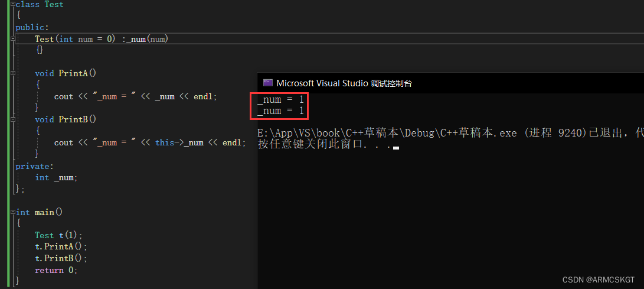Collapse the void PrintB() function block
644x289 pixels.
[13, 119]
